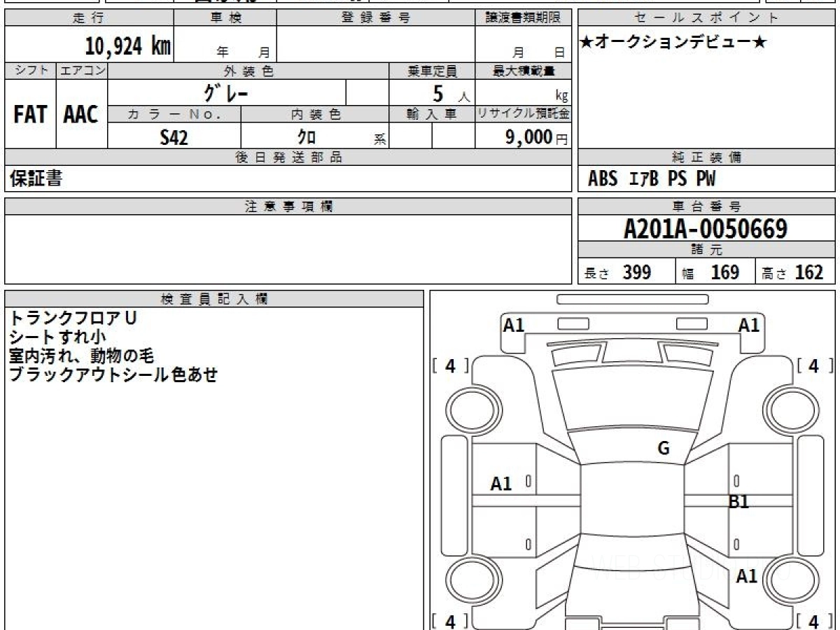Click the ABS エアB PS PW equipment line
This screenshot has width=840, height=630.
652,179
